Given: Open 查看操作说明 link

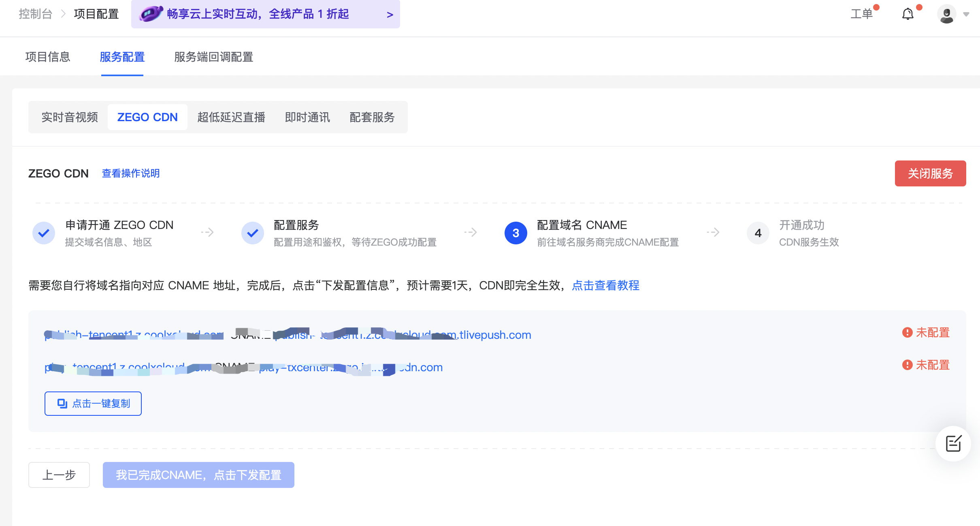Looking at the screenshot, I should tap(130, 173).
